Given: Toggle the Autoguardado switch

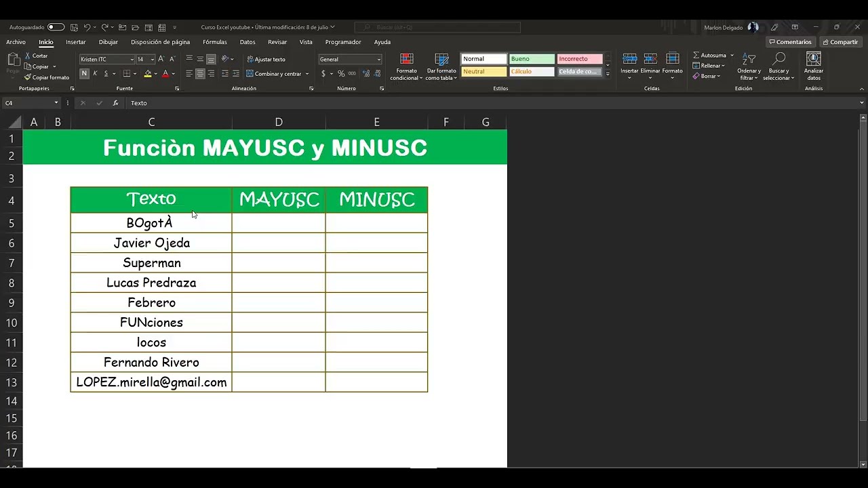Looking at the screenshot, I should tap(56, 27).
